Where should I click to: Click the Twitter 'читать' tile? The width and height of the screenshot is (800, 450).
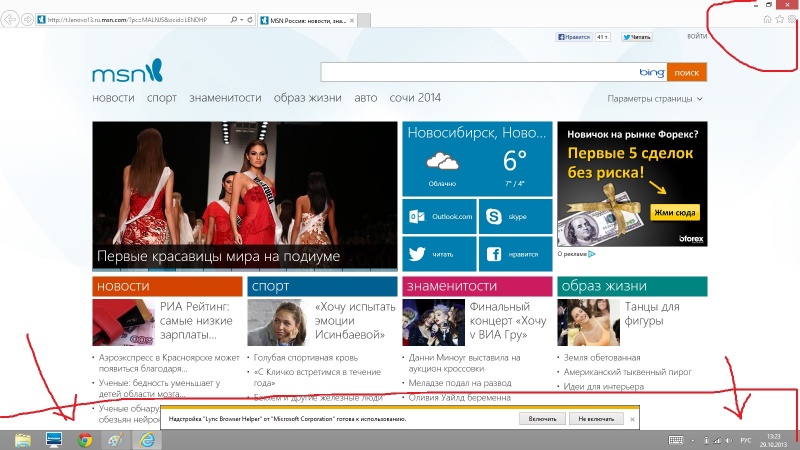[438, 253]
